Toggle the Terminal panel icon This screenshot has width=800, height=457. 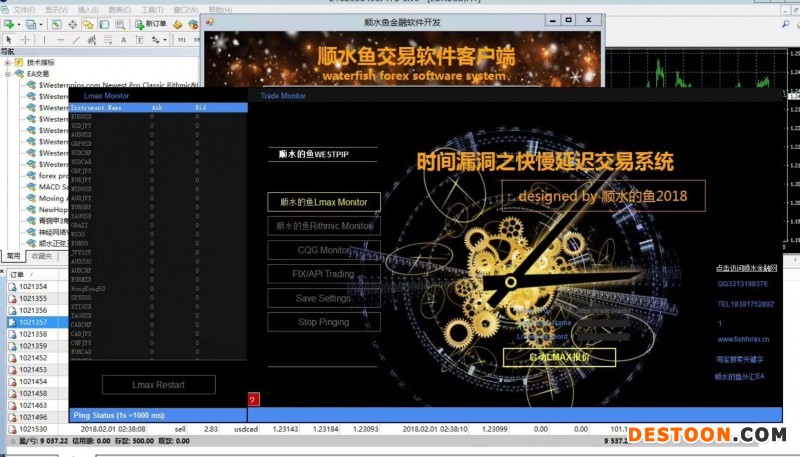point(104,24)
